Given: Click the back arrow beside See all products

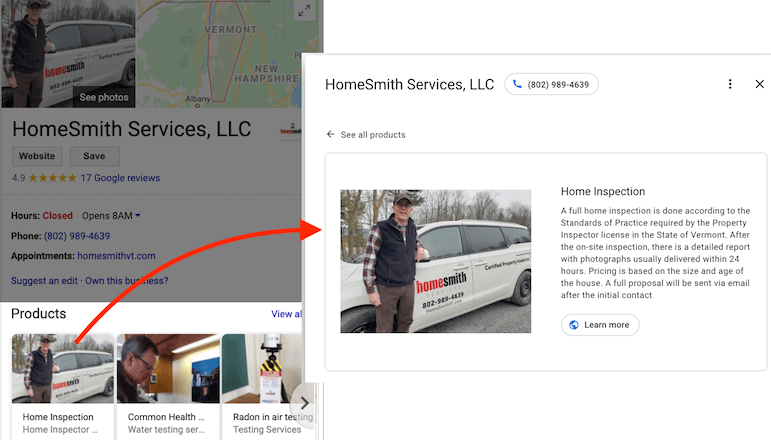Looking at the screenshot, I should click(330, 134).
